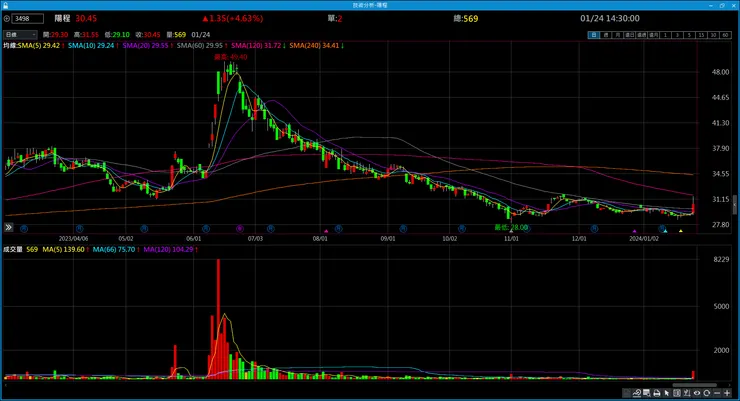740x401 pixels.
Task: Select the arrow cursor tool
Action: (667, 393)
